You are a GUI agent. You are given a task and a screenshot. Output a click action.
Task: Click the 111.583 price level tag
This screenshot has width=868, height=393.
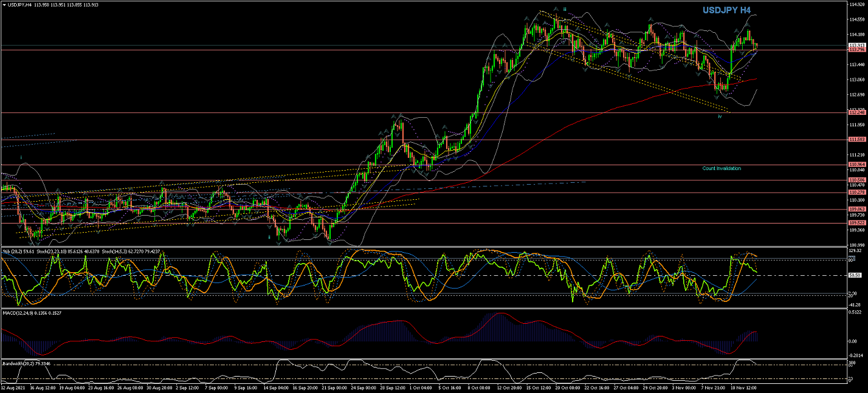(857, 140)
